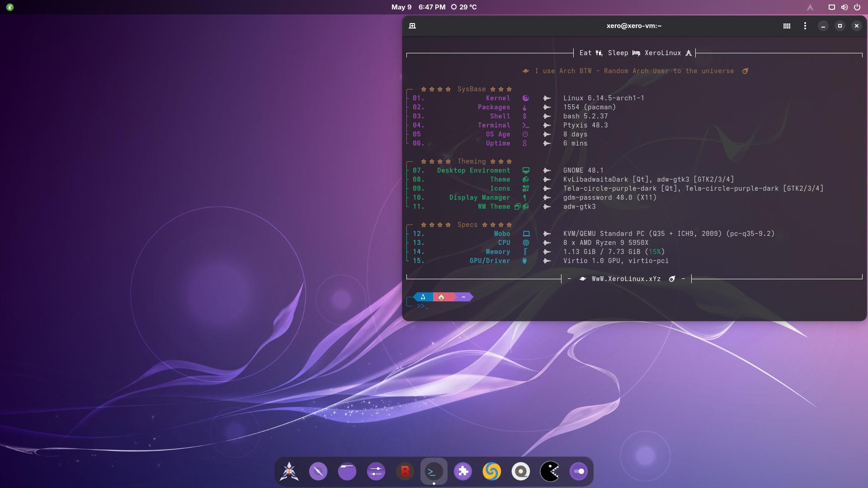
Task: Click the blue penguin prompt segment
Action: coord(423,297)
